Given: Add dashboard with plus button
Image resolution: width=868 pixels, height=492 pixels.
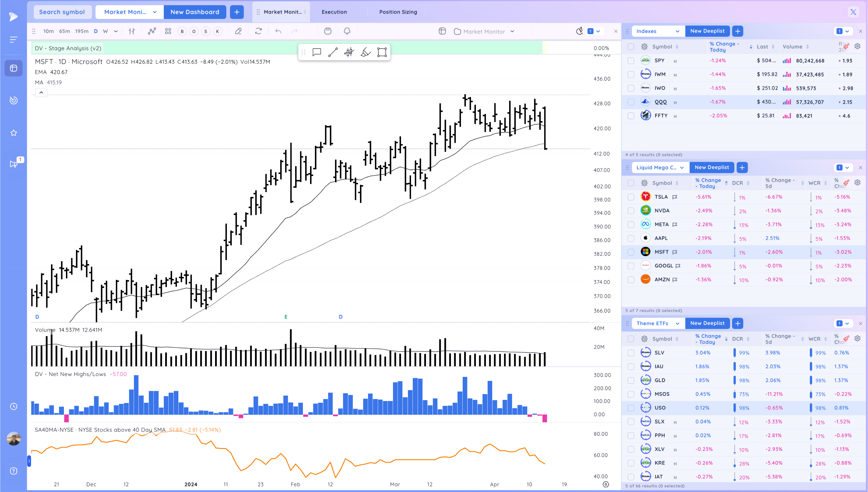Looking at the screenshot, I should pyautogui.click(x=237, y=12).
